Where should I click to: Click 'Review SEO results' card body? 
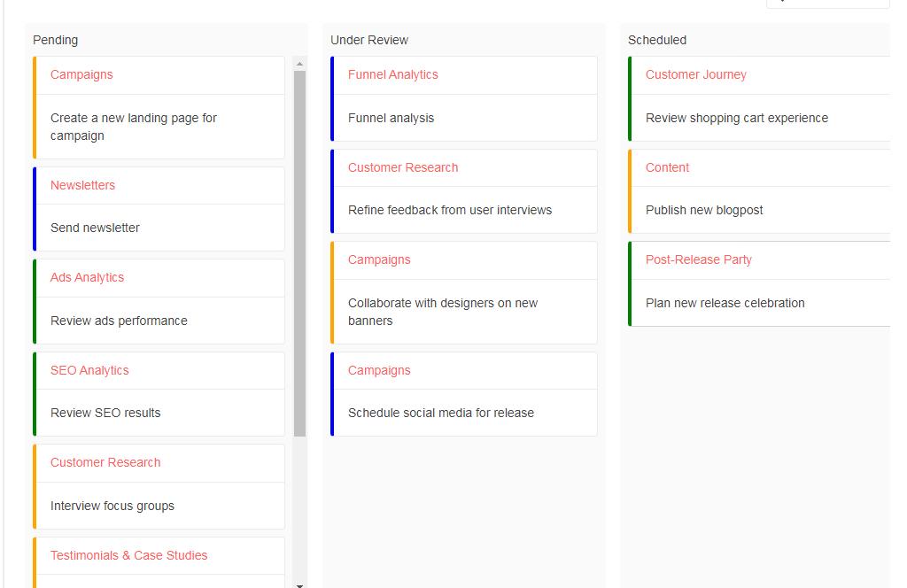click(x=105, y=413)
